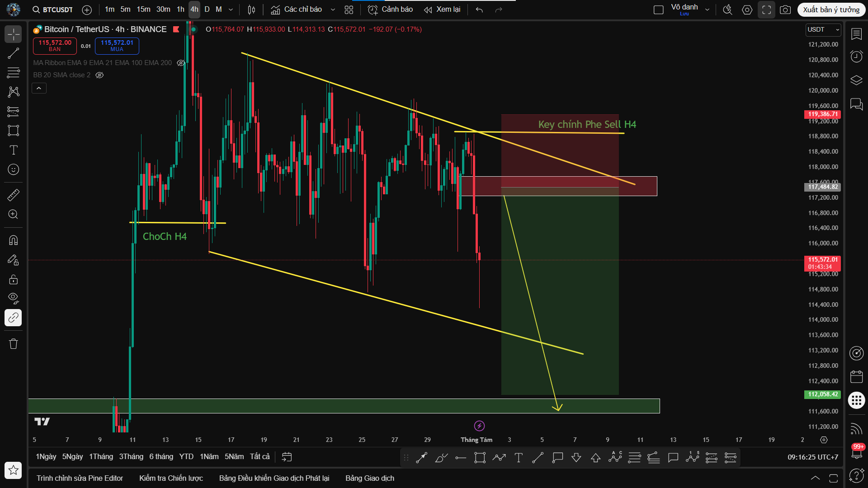Open Kiểm tra Chiến lược tab
868x488 pixels.
(171, 478)
